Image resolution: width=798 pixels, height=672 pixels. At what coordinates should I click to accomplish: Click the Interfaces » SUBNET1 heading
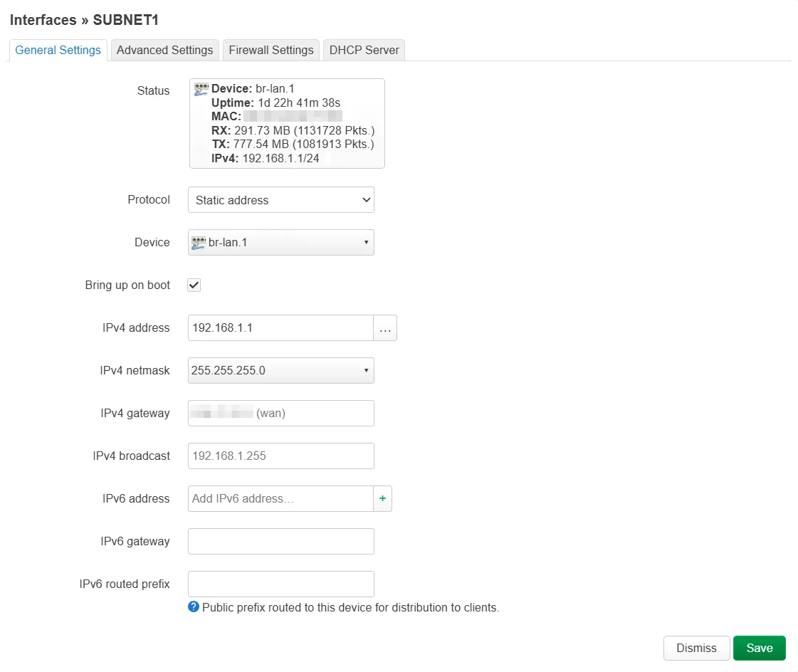(x=85, y=20)
